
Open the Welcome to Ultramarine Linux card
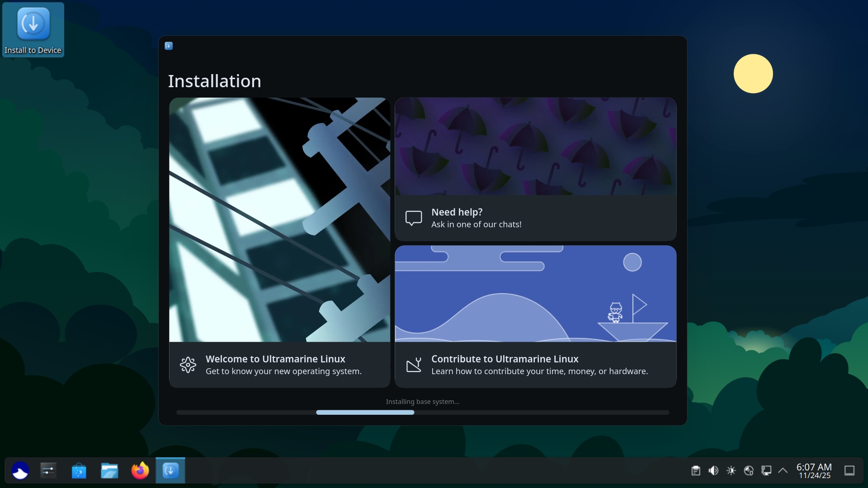click(x=279, y=365)
